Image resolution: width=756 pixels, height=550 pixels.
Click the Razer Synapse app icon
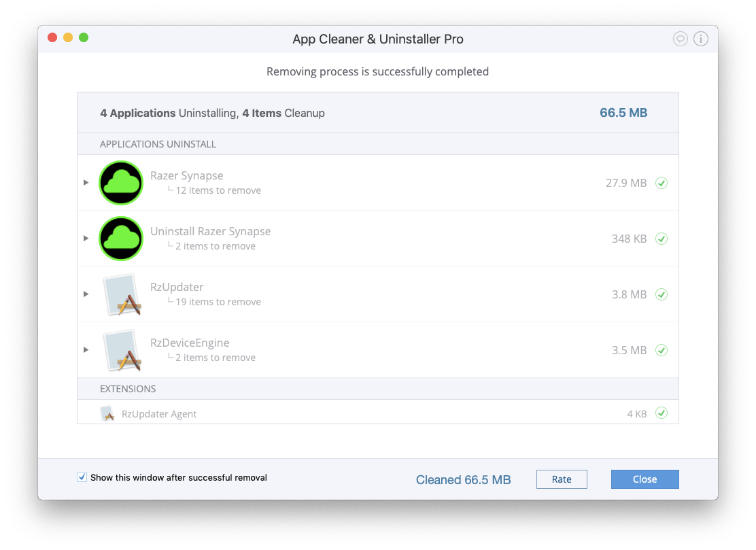(121, 182)
